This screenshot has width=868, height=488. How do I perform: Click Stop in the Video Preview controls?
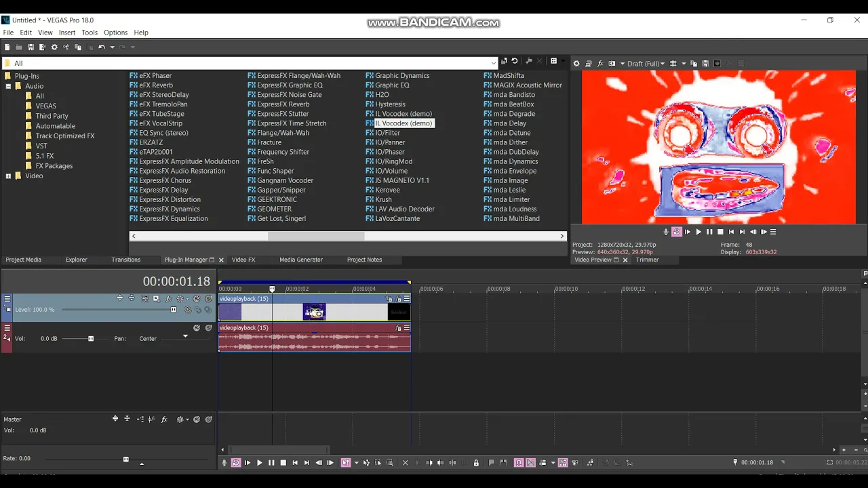pos(720,232)
